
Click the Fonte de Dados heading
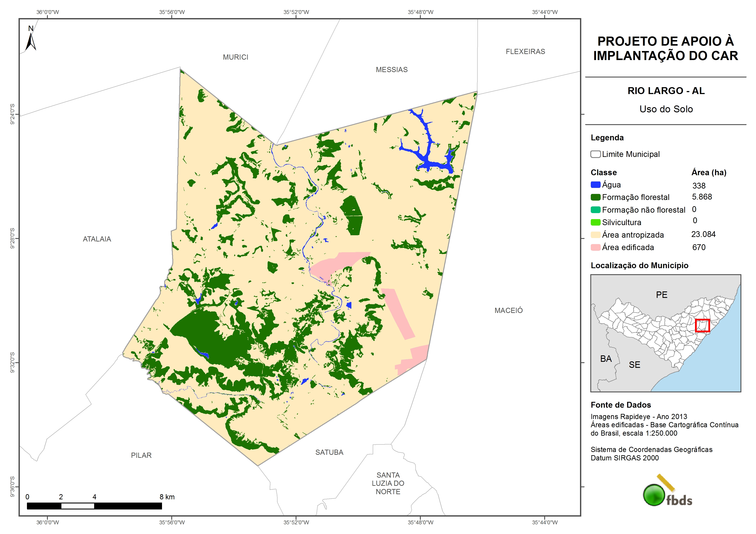click(x=621, y=405)
